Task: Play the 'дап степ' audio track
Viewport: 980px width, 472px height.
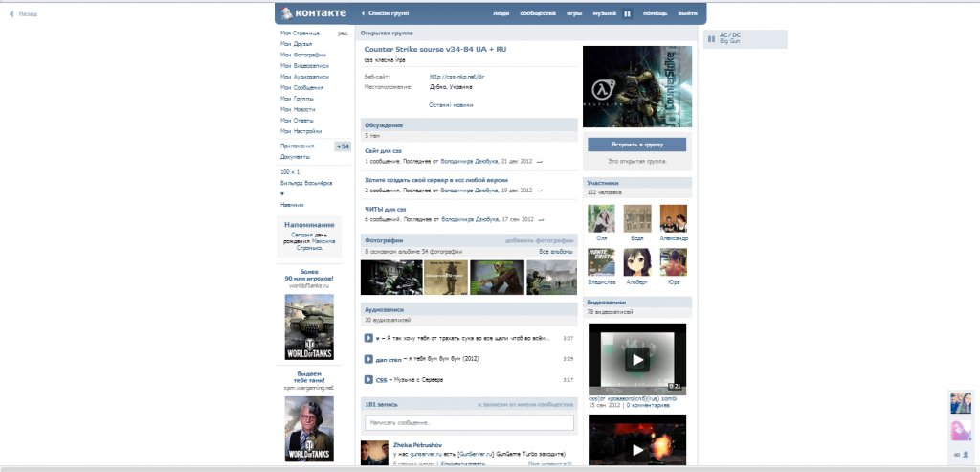Action: coord(368,359)
